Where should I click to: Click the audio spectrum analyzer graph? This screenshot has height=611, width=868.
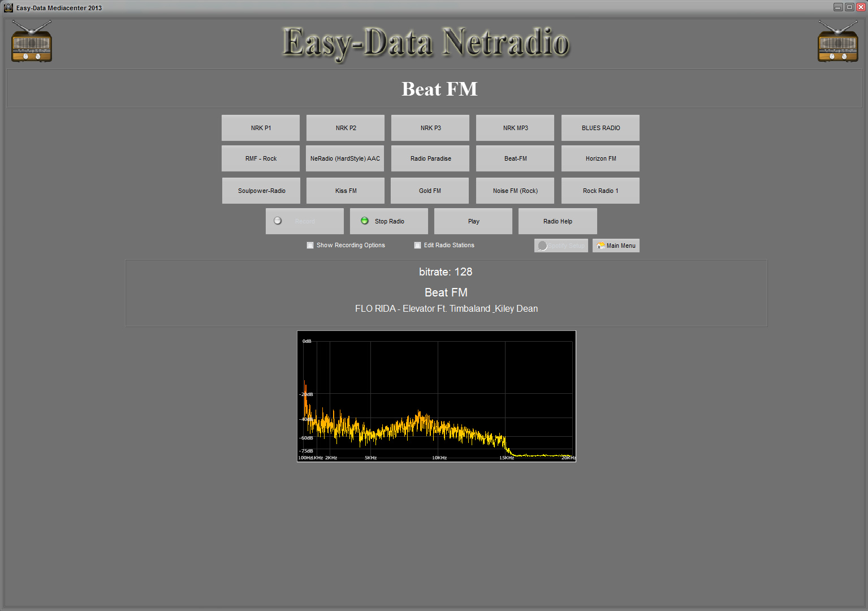pyautogui.click(x=437, y=397)
